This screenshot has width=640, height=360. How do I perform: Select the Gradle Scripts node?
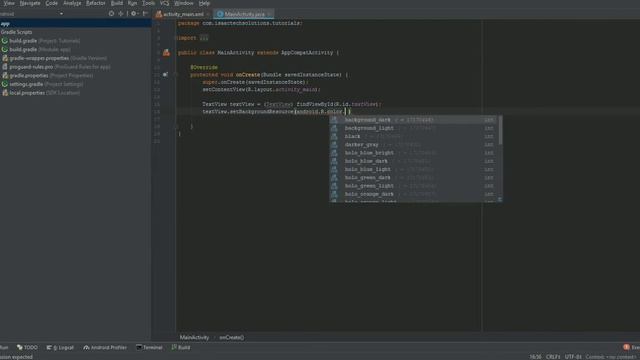tap(16, 32)
